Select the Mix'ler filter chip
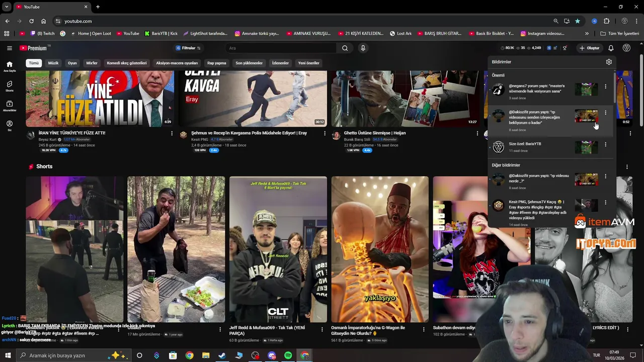 click(x=92, y=63)
